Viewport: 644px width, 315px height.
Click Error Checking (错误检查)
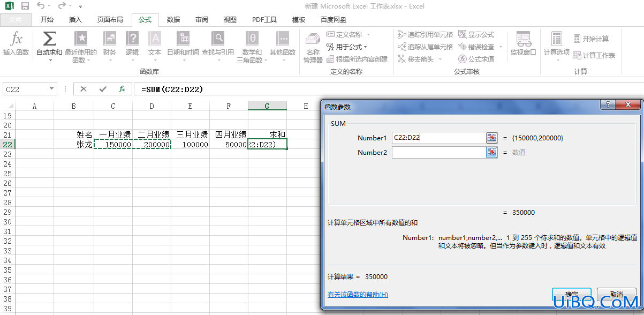pos(476,47)
